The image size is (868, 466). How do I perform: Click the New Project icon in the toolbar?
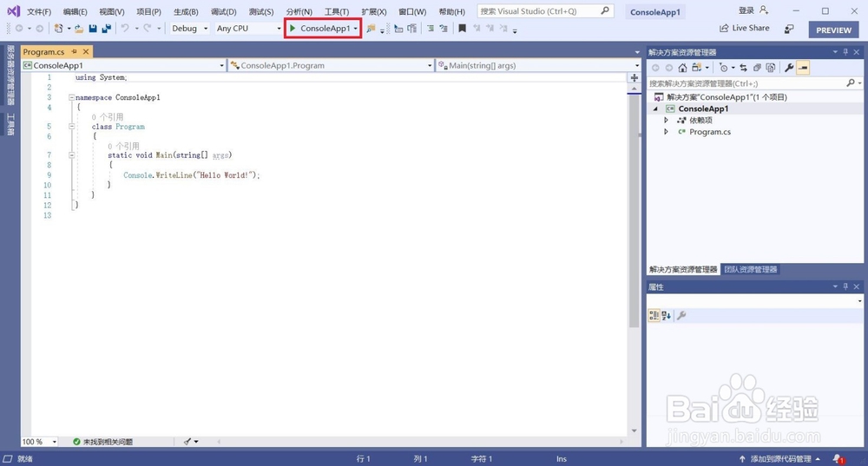[x=59, y=29]
